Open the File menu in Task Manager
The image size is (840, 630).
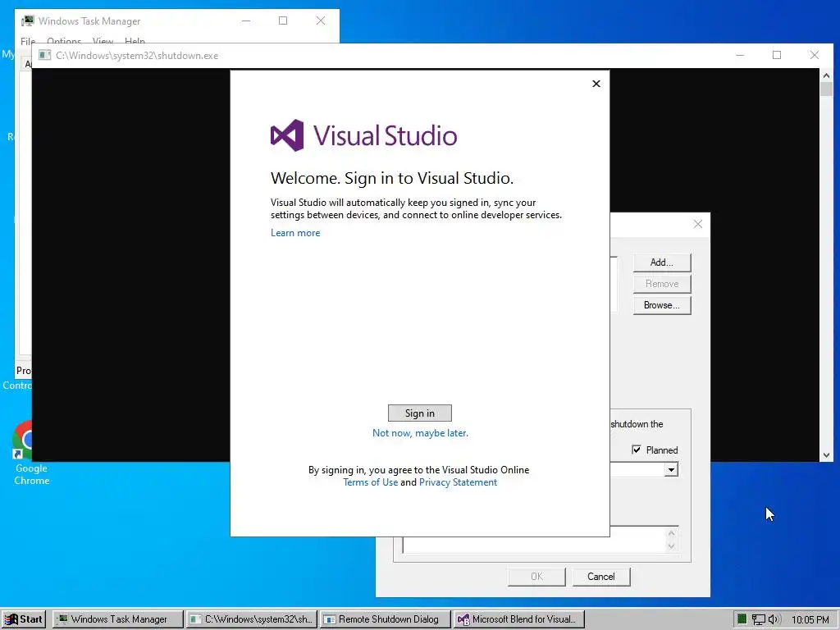tap(27, 41)
